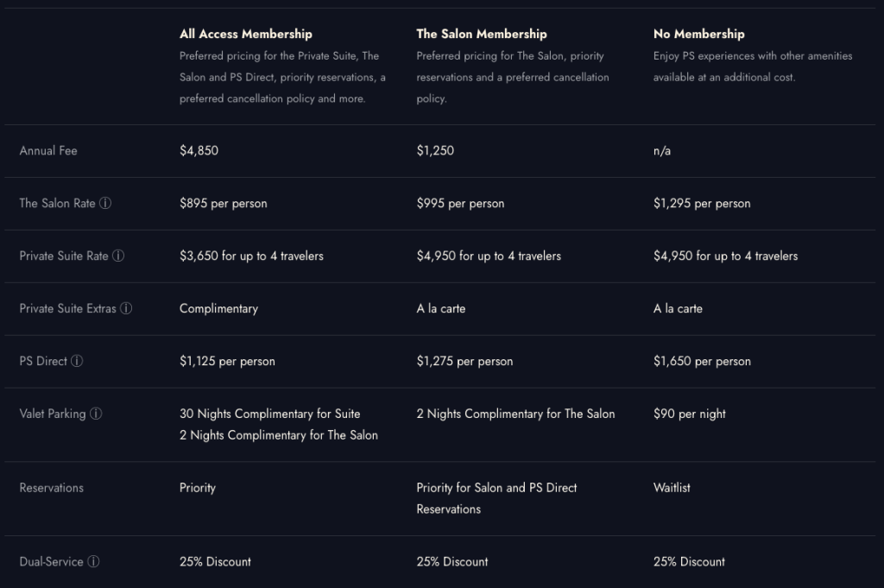Viewport: 884px width, 588px height.
Task: Click Waitlist reservations cell
Action: tap(672, 488)
